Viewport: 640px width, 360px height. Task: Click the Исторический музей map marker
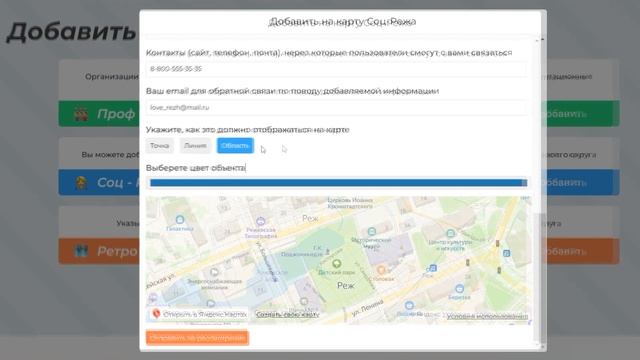point(371,231)
